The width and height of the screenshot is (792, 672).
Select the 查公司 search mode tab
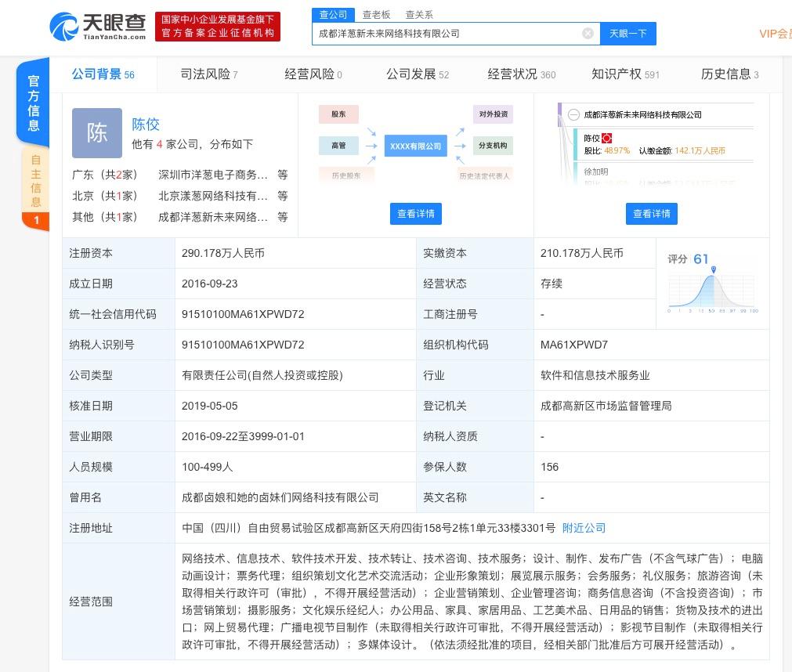(334, 15)
